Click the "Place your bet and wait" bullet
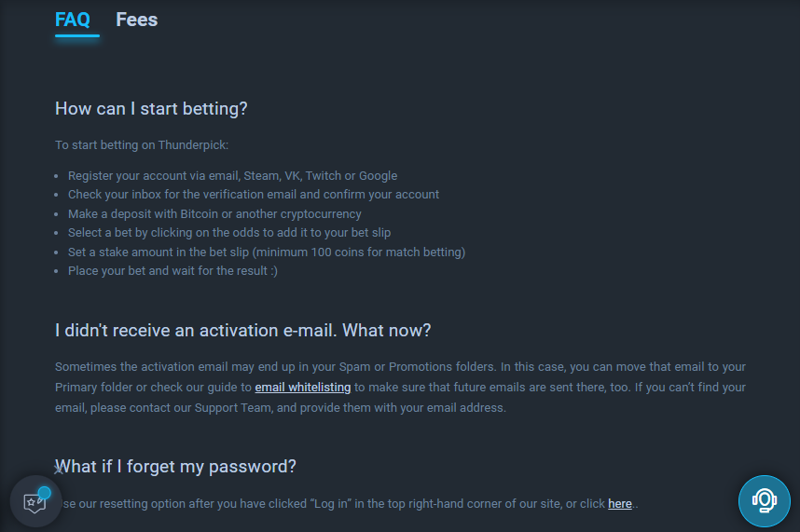The height and width of the screenshot is (532, 800). tap(172, 271)
